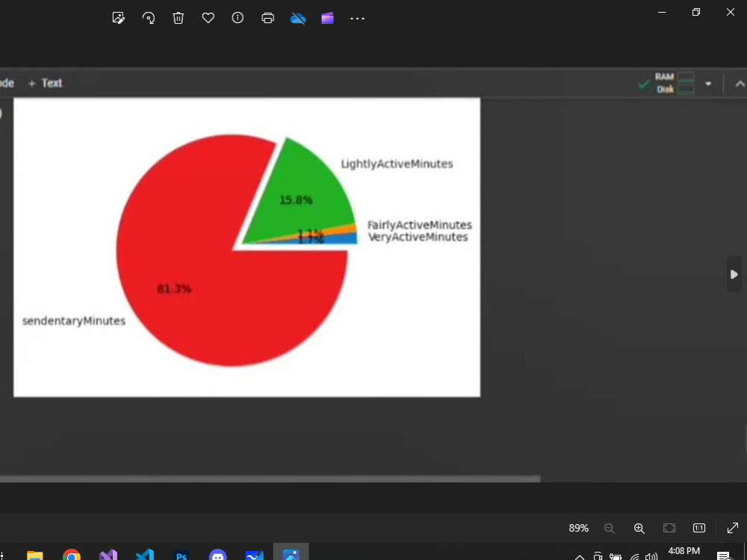The image size is (747, 560).
Task: Click the notebook horizontal scrollbar
Action: point(270,479)
